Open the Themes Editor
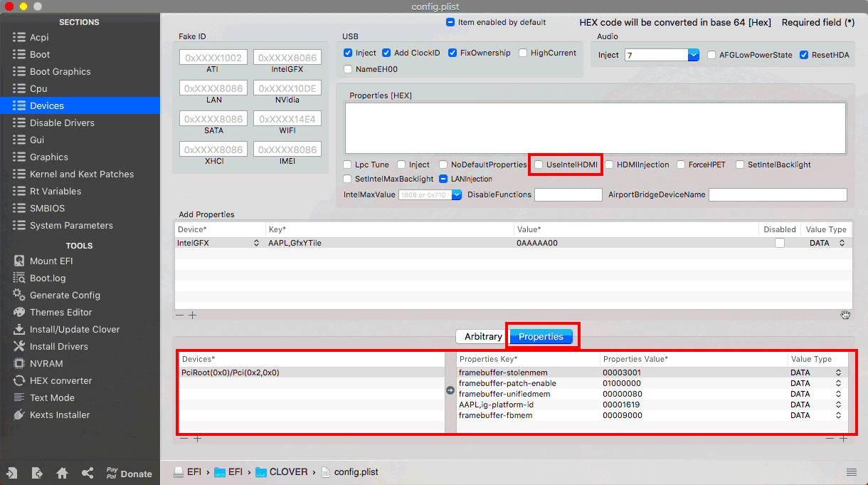 63,312
